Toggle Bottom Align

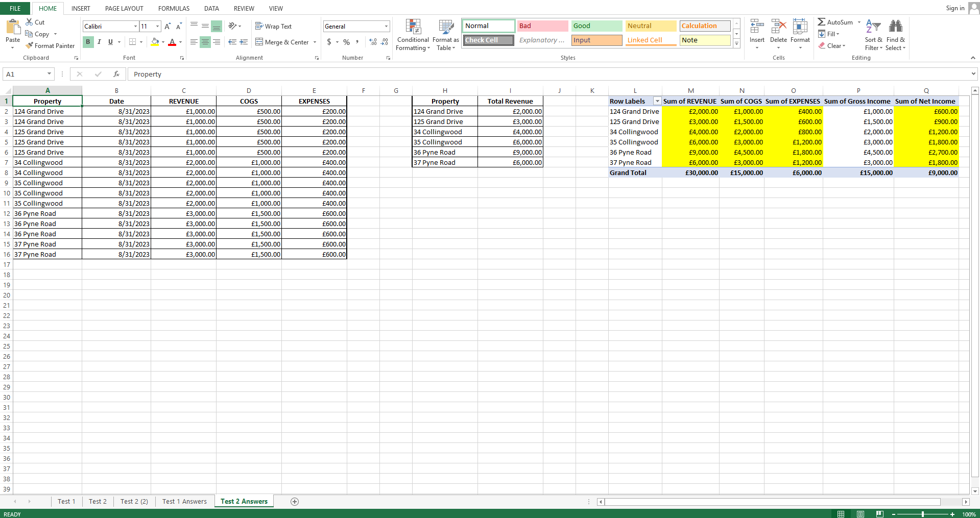click(217, 26)
